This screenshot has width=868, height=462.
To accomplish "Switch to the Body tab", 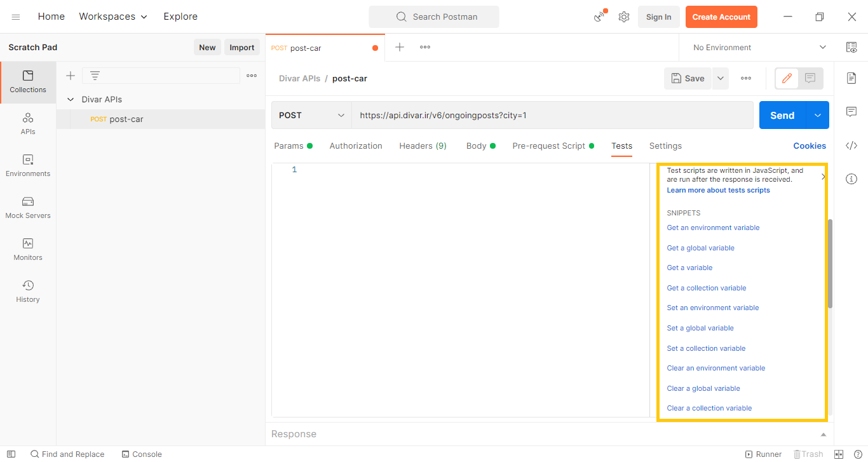I will pos(480,146).
